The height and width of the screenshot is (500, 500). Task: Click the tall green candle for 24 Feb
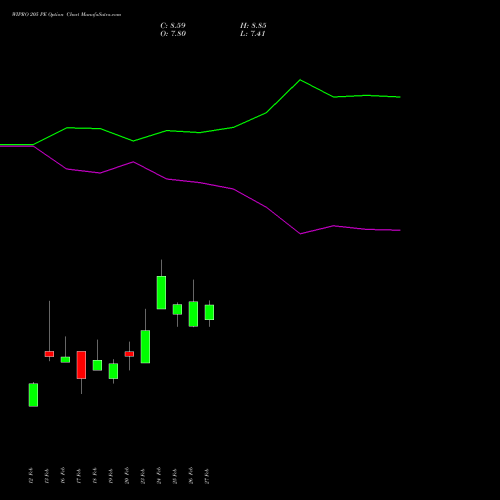tap(161, 293)
